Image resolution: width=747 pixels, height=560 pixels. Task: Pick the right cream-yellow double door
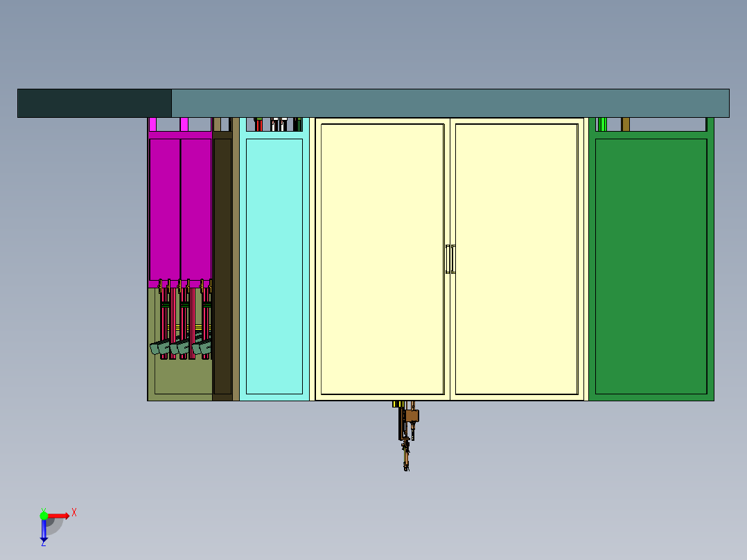pyautogui.click(x=516, y=259)
